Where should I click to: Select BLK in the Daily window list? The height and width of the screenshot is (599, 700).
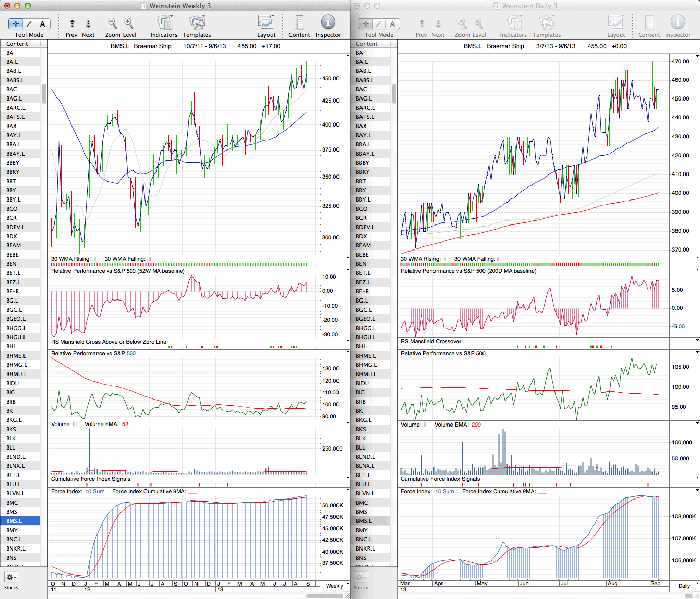[361, 438]
